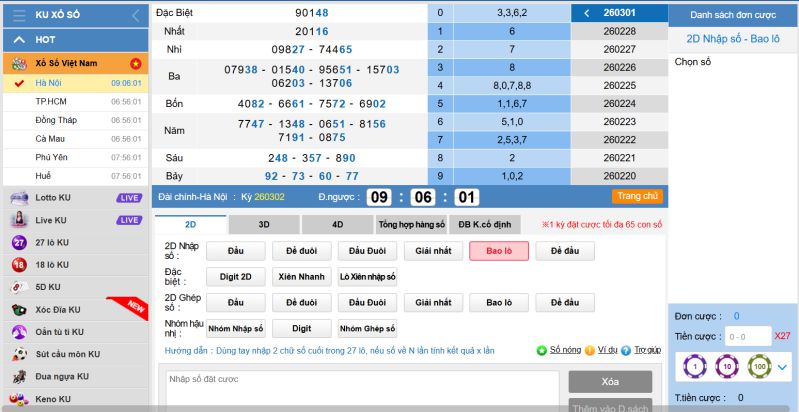799x412 pixels.
Task: Choose Digit 2D bet type
Action: (x=235, y=277)
